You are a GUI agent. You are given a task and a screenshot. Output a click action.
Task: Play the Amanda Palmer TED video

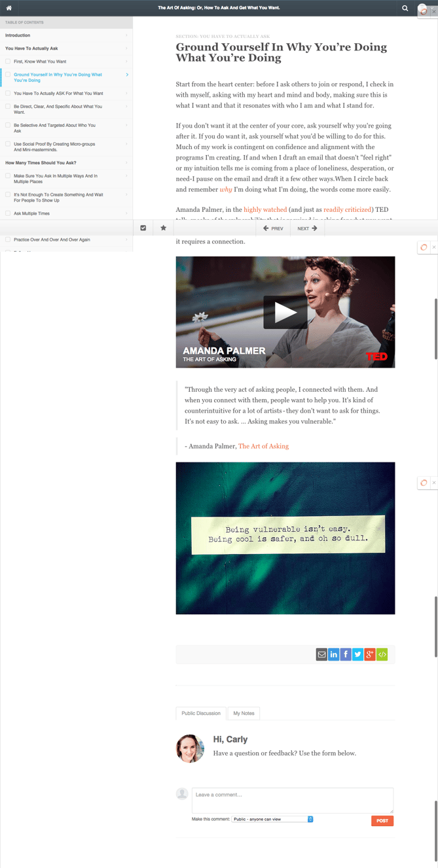(285, 312)
